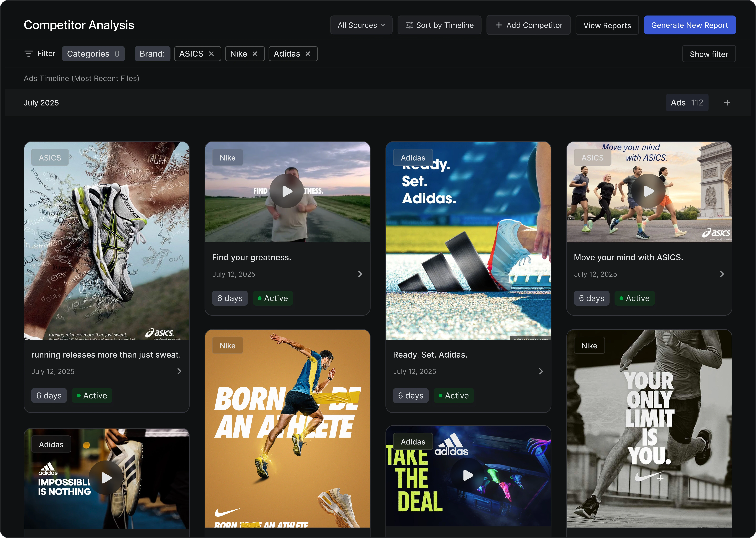Open the Categories filter selector
The height and width of the screenshot is (538, 756).
93,54
